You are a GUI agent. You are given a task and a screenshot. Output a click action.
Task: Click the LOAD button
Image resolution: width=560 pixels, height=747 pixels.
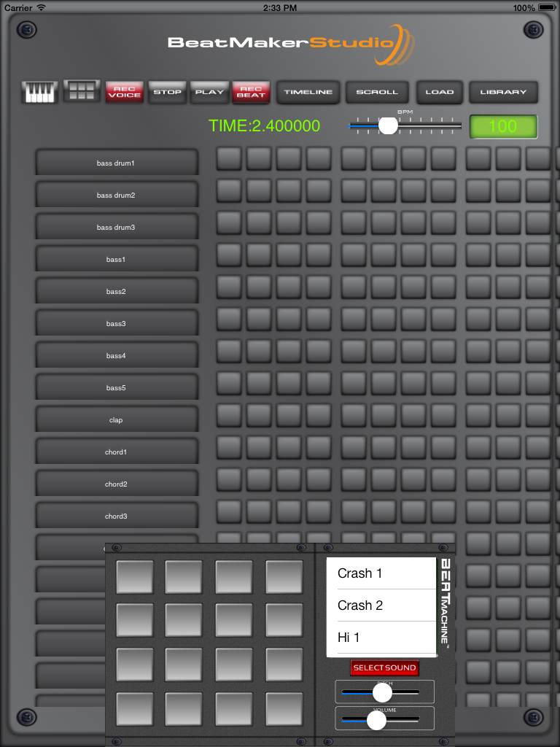pyautogui.click(x=440, y=92)
